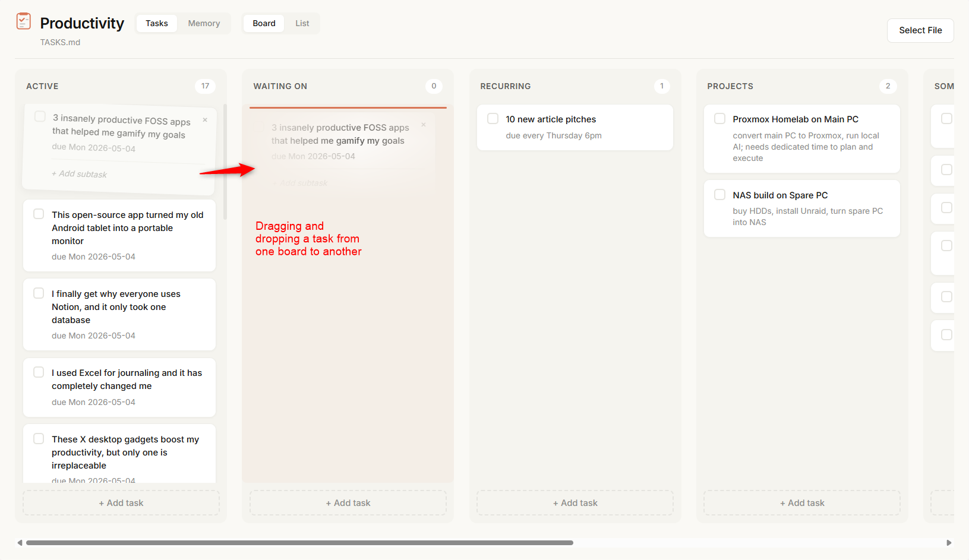Screen dimensions: 969x560
Task: Click the PROJECTS column header
Action: (730, 86)
